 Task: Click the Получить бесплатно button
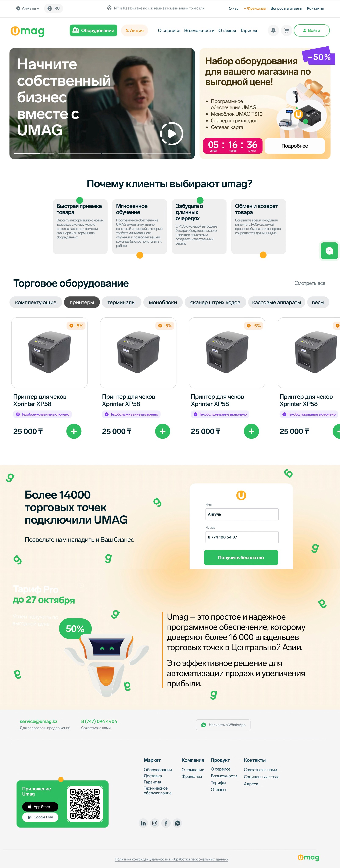[x=241, y=558]
